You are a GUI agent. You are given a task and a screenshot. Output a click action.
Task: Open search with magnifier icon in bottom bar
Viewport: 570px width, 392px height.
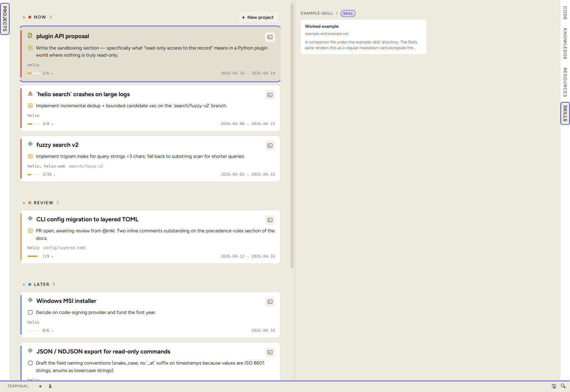[x=563, y=386]
